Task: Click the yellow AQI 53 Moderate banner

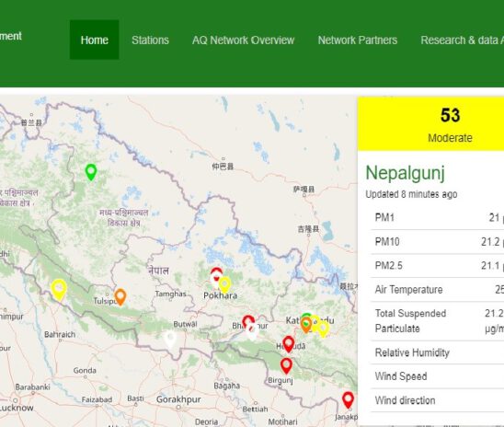Action: 430,124
